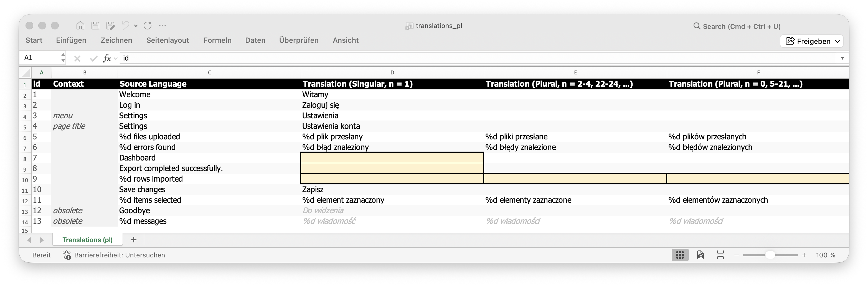Switch to Page Layout view icon
Viewport: 868px width, 286px height.
pos(700,255)
